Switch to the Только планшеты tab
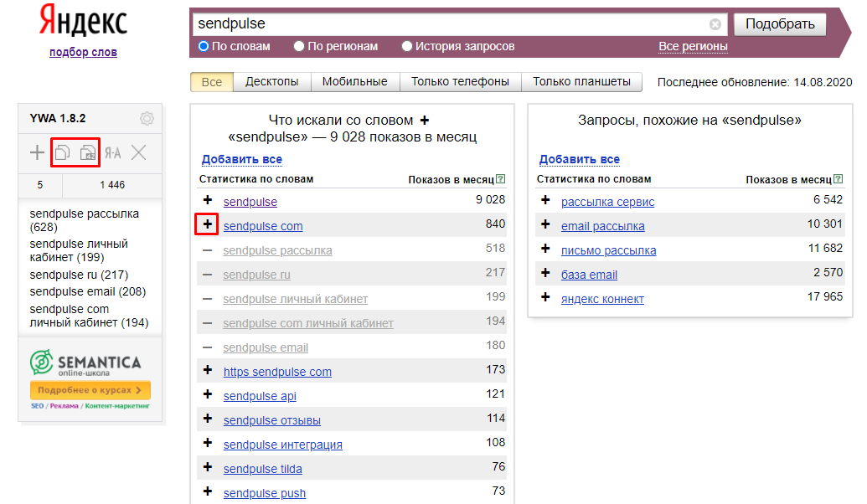867x504 pixels. pyautogui.click(x=581, y=82)
